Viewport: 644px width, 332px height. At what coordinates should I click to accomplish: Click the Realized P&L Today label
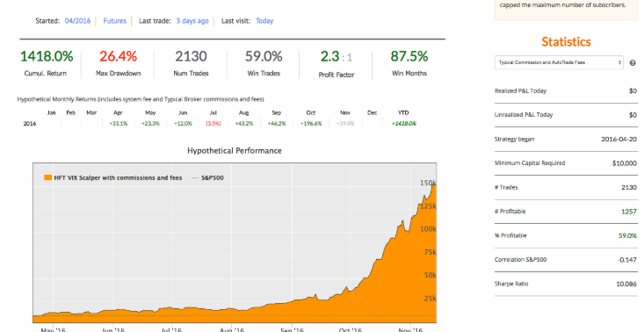click(x=520, y=90)
